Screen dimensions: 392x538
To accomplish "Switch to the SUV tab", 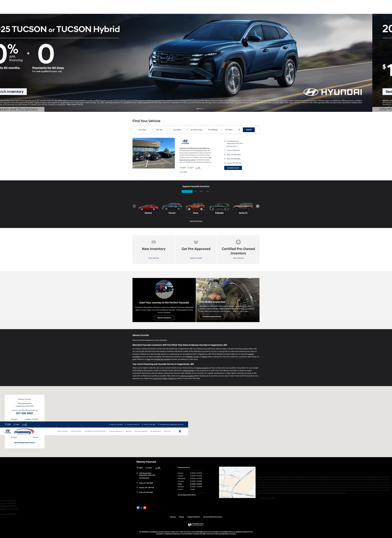I will click(x=195, y=191).
